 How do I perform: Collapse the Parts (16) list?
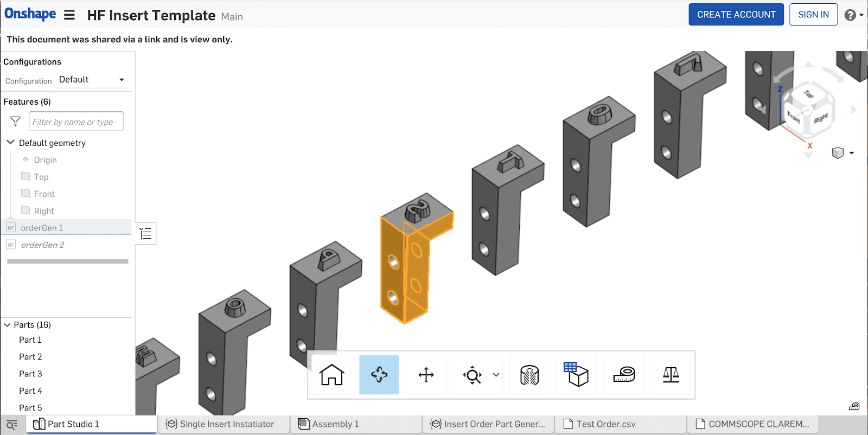[x=8, y=325]
